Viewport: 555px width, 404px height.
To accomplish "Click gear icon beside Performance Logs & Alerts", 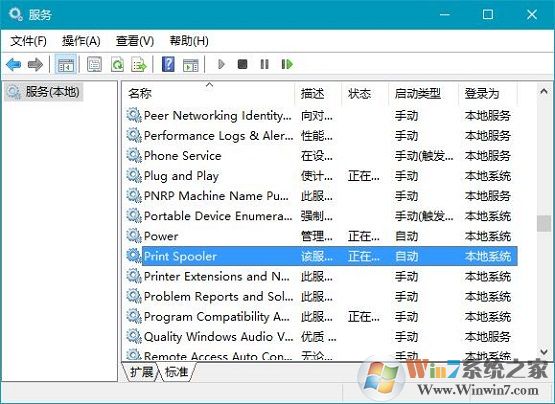I will click(134, 136).
